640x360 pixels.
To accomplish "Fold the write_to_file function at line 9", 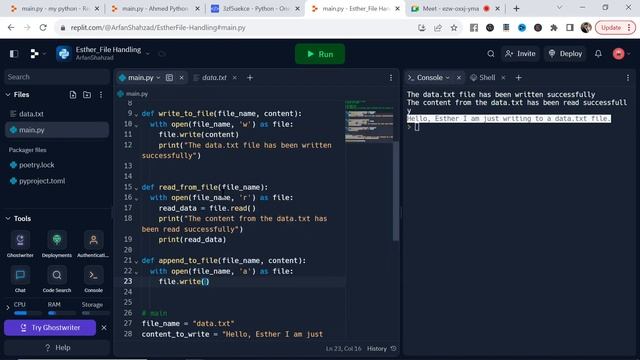I will point(136,114).
